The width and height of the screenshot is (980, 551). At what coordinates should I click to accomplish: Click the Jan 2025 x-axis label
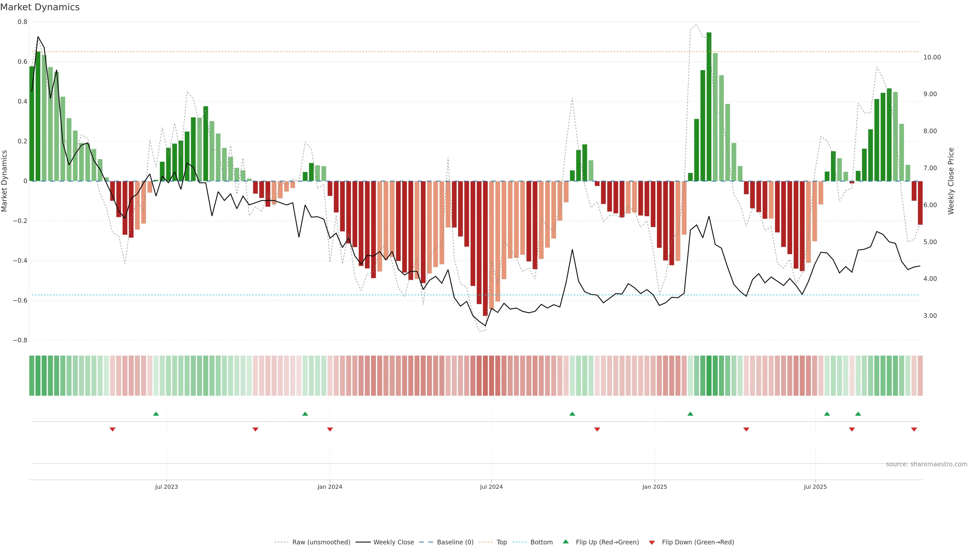pos(654,487)
